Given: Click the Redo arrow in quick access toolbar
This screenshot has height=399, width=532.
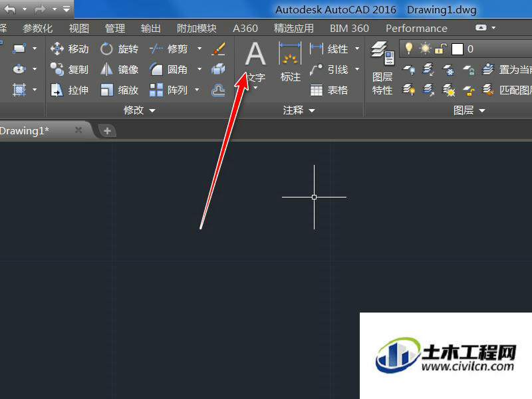Looking at the screenshot, I should (39, 9).
